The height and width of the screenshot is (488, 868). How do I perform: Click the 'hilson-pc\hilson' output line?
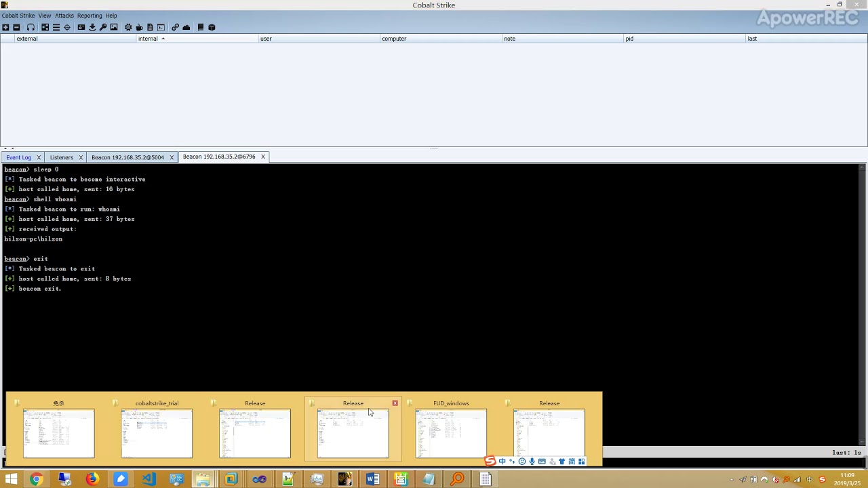pos(33,239)
